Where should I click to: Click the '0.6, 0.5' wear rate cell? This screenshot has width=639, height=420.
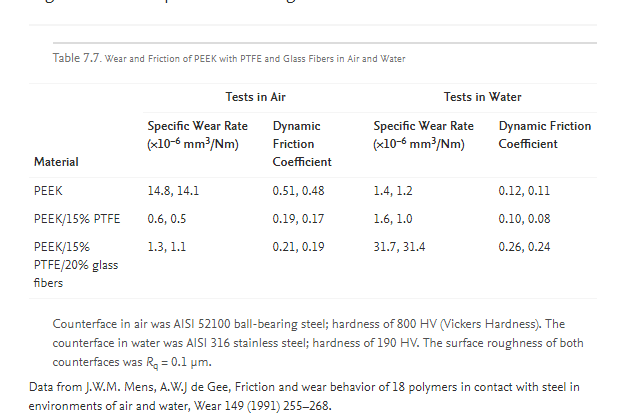[x=166, y=219]
